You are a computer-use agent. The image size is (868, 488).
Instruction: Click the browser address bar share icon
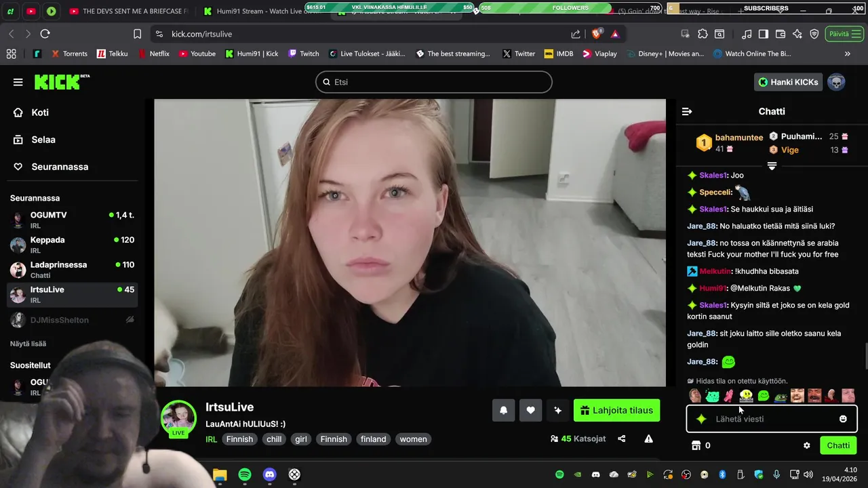point(576,34)
